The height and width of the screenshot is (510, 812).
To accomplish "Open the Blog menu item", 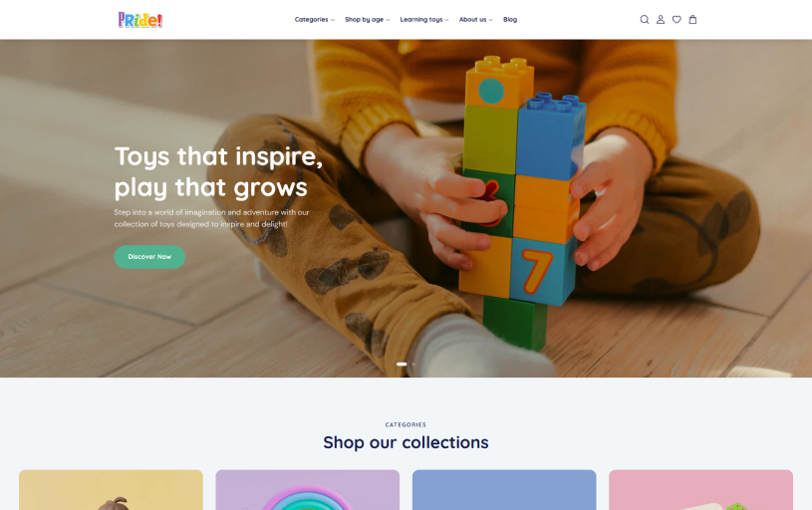I will tap(510, 20).
